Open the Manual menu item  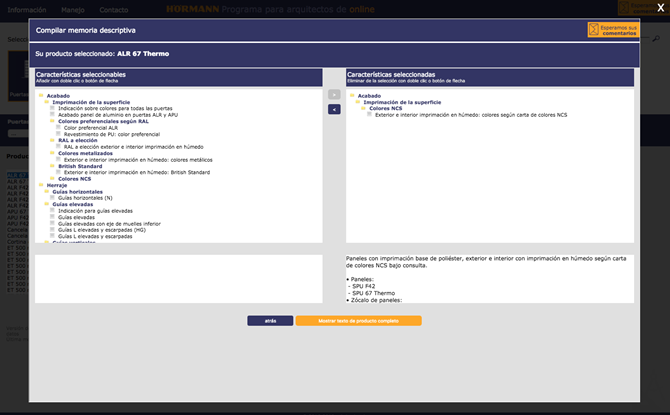[x=70, y=9]
